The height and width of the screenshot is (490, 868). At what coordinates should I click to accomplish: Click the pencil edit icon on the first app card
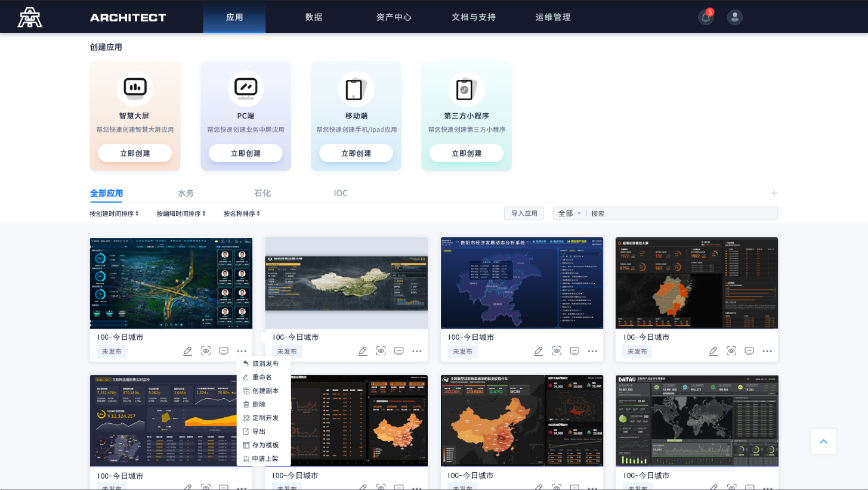pyautogui.click(x=187, y=351)
